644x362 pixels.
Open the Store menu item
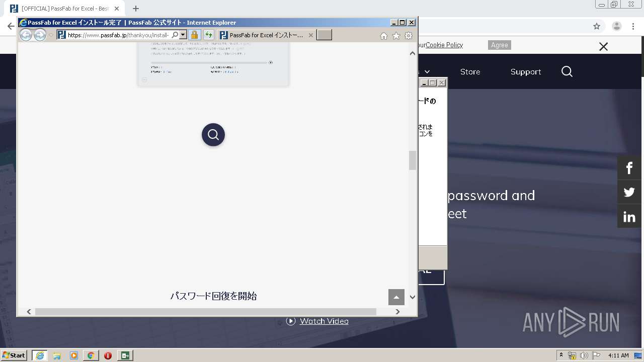[470, 72]
